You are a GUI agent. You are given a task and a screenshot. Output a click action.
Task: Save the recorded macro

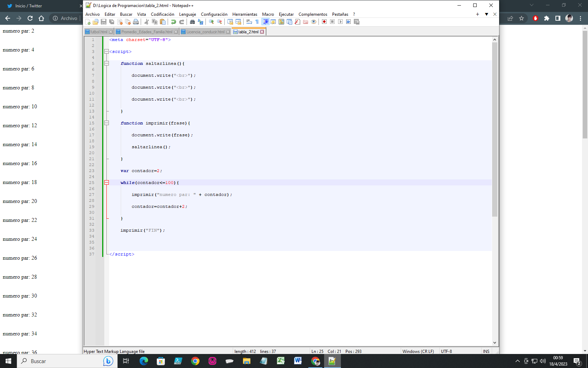tap(357, 22)
